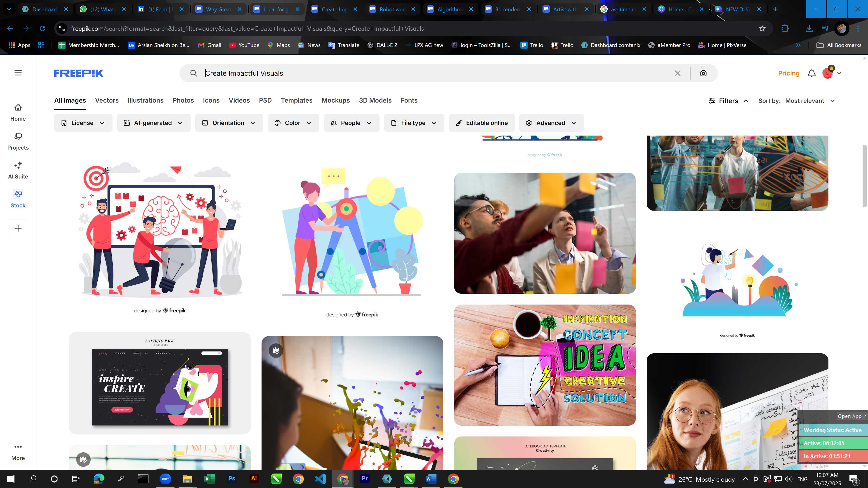Open the Chrome downloads icon

coord(809,29)
